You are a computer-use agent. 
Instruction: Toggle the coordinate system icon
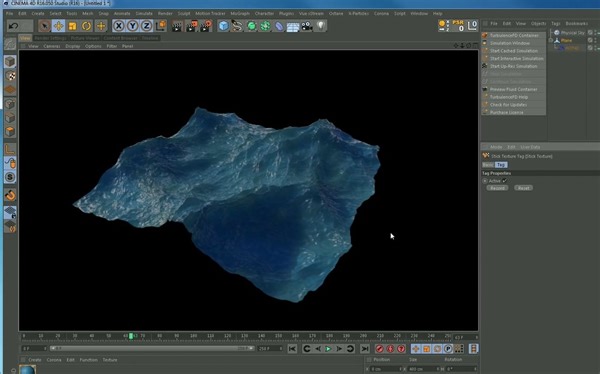[x=161, y=26]
